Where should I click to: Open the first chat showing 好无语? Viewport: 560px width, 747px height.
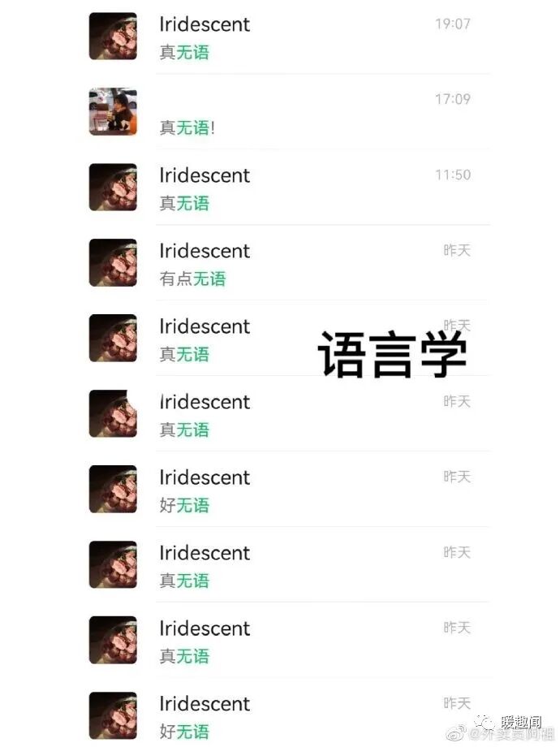289,490
